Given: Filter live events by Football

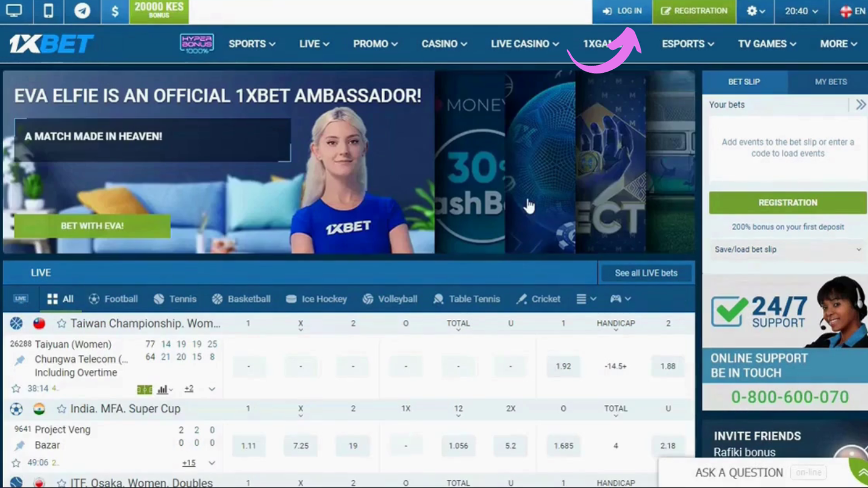Looking at the screenshot, I should point(113,299).
